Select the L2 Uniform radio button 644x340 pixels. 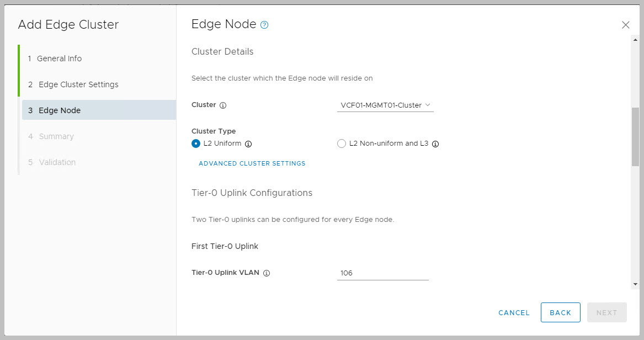tap(196, 144)
